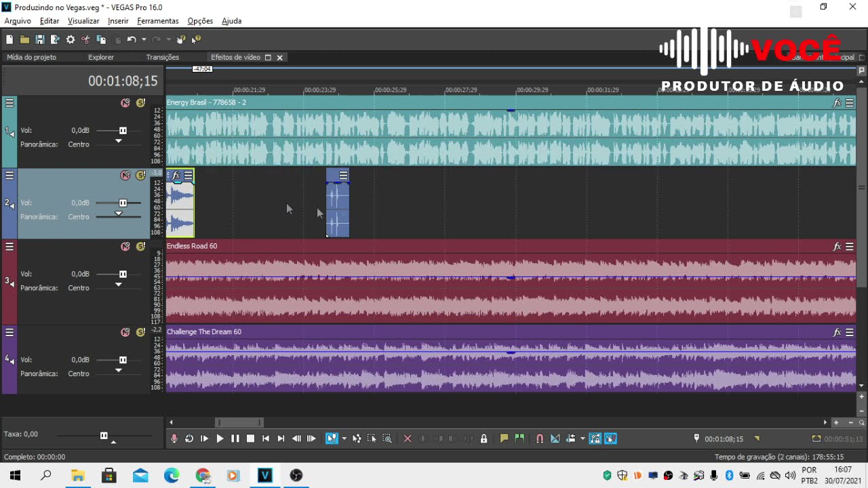The height and width of the screenshot is (488, 868).
Task: Expand the normal edit tool dropdown
Action: 344,439
